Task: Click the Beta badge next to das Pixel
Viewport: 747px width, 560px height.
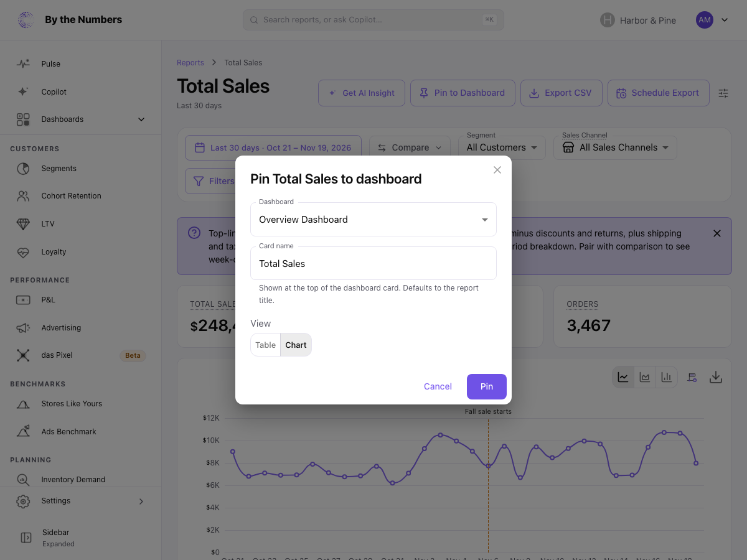Action: (133, 355)
